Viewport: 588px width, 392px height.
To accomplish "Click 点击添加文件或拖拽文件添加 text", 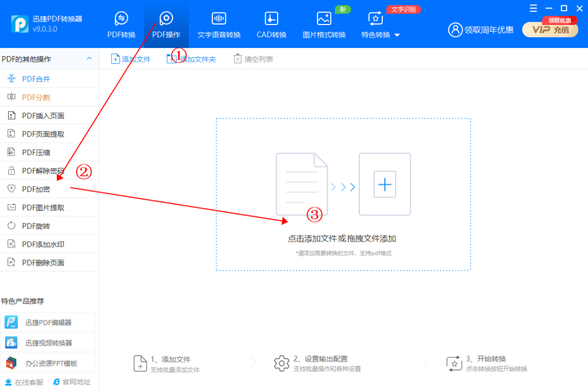I will (341, 238).
